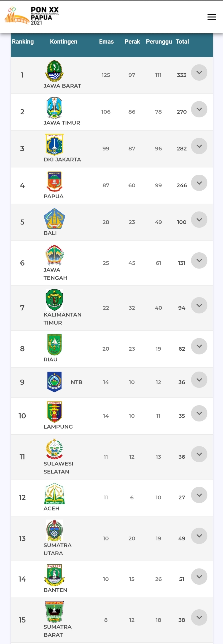223x644 pixels.
Task: Click the SULAWESI SELATAN contingent name
Action: pyautogui.click(x=58, y=468)
